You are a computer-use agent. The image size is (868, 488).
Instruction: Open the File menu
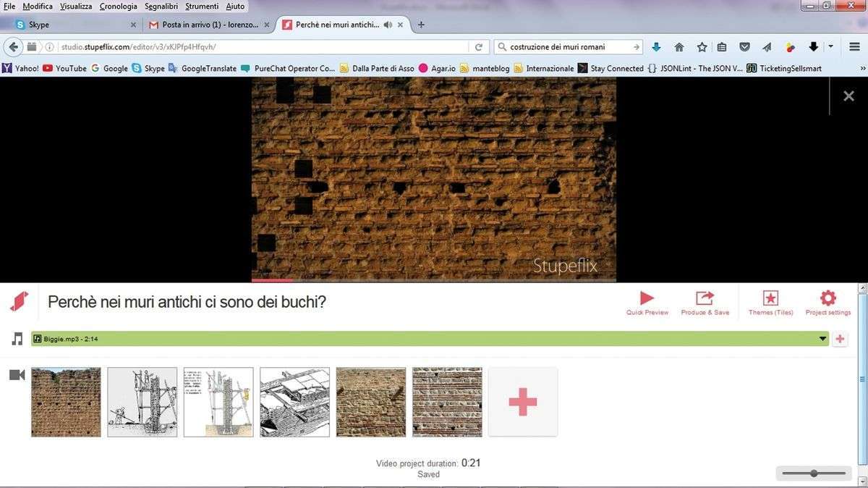coord(9,6)
